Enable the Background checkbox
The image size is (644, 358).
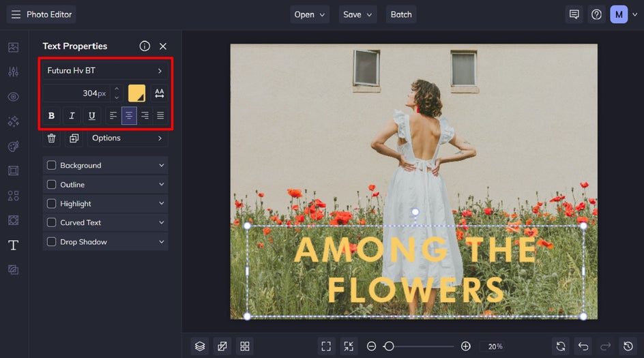pos(51,166)
